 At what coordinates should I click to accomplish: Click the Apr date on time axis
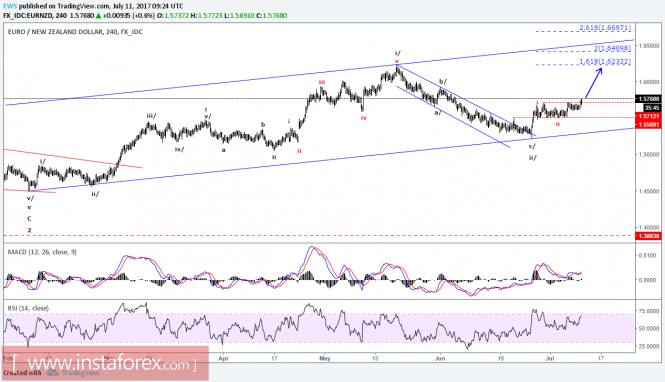click(224, 358)
